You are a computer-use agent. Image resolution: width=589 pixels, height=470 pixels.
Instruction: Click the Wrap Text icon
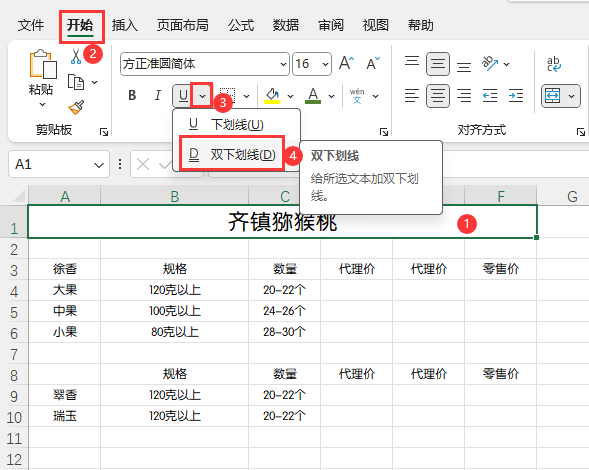pos(554,64)
